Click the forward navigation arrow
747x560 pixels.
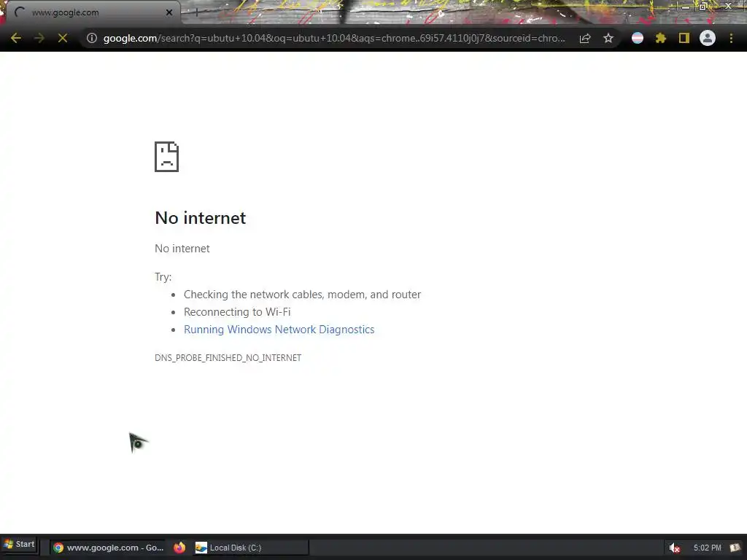(39, 38)
